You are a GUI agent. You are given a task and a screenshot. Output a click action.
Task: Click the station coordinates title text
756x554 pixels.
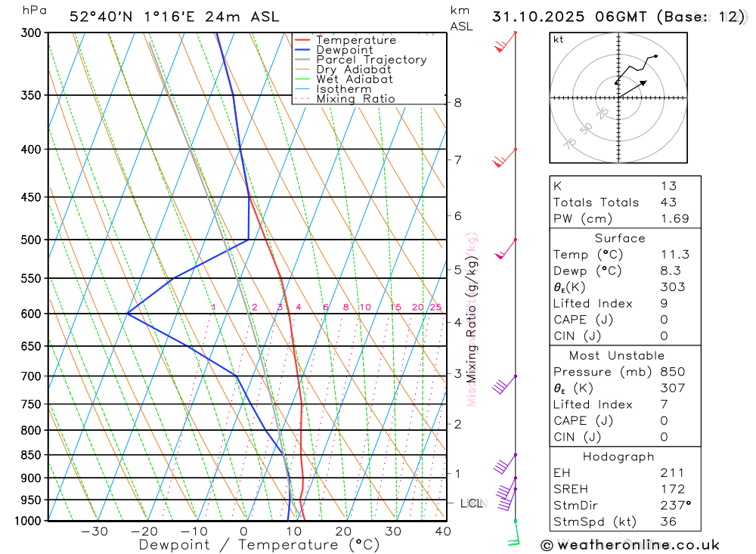pos(174,17)
